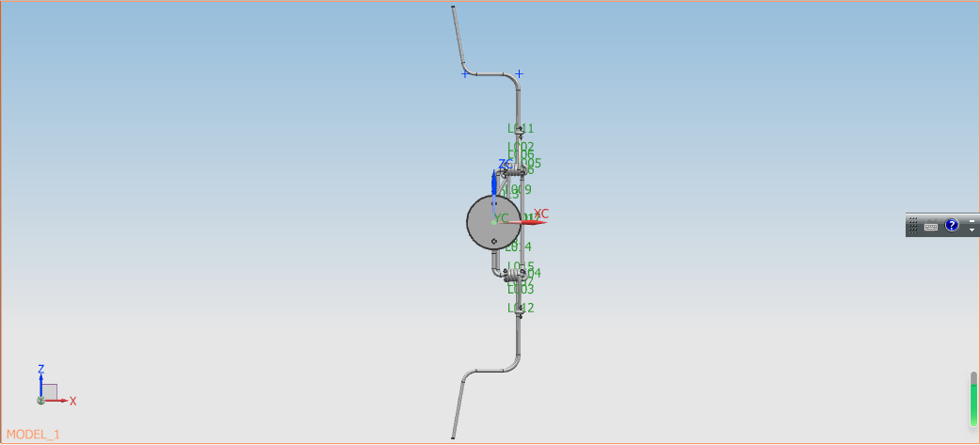Viewport: 980px width, 445px height.
Task: Click the green progress bar at bottom right
Action: (973, 403)
